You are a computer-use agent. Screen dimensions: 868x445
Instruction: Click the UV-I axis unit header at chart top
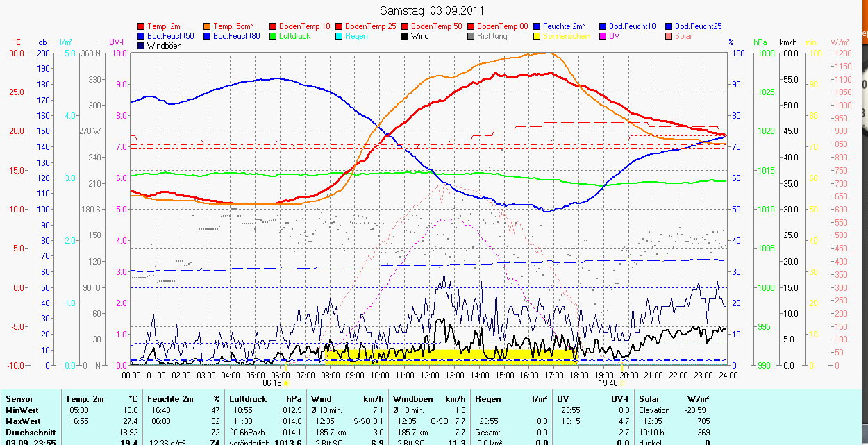[117, 42]
